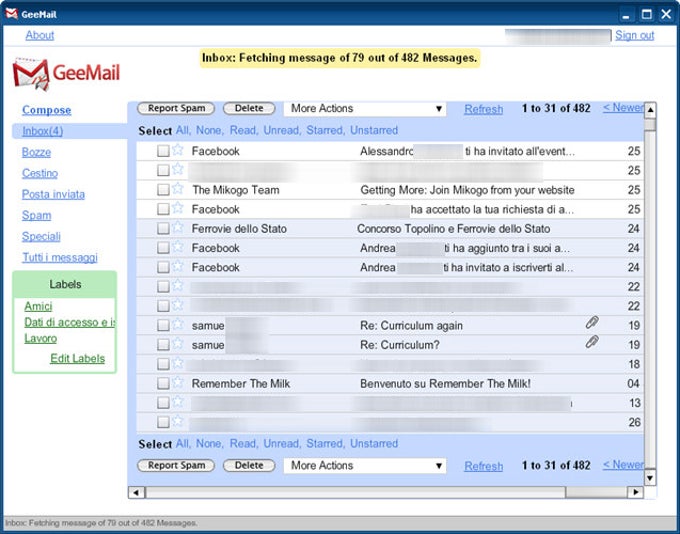The image size is (680, 534).
Task: Open the Posta inviata folder
Action: (x=53, y=194)
